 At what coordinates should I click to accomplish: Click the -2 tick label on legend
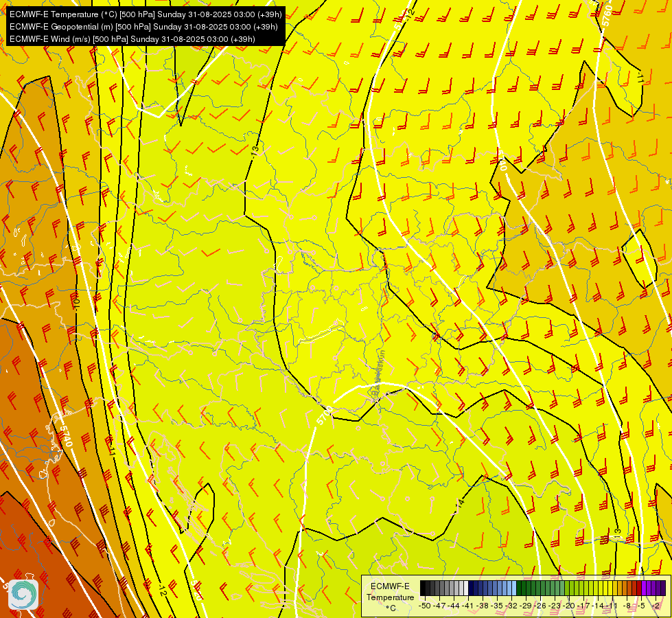656,606
